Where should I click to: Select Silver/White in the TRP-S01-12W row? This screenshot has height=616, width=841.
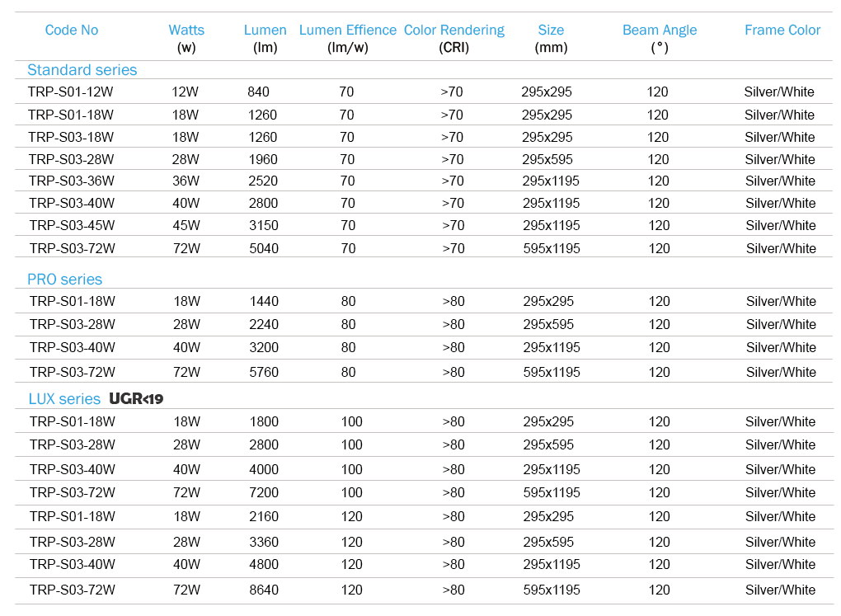(779, 92)
